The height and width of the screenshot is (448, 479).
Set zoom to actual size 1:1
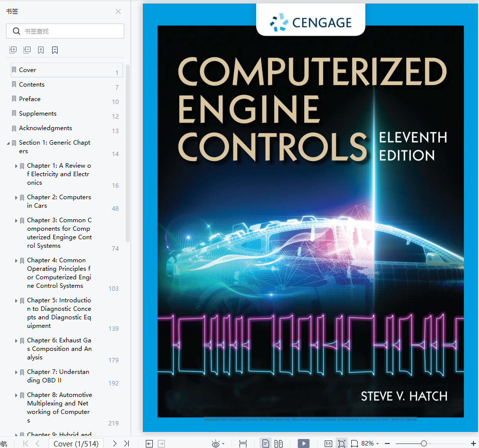point(328,443)
